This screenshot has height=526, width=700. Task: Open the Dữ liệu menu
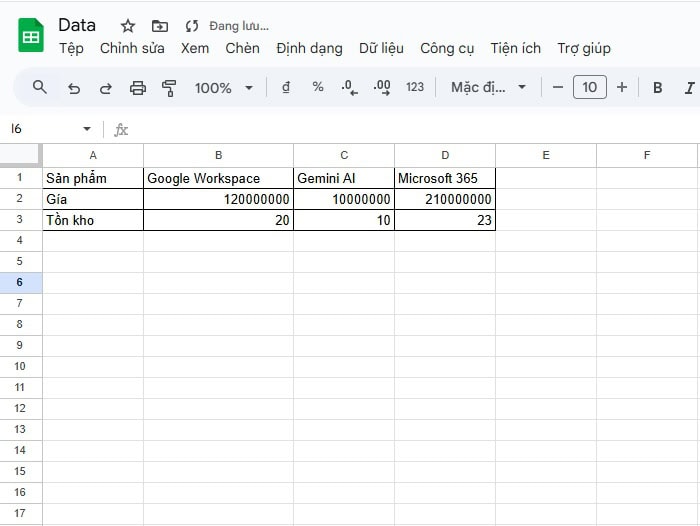coord(381,48)
